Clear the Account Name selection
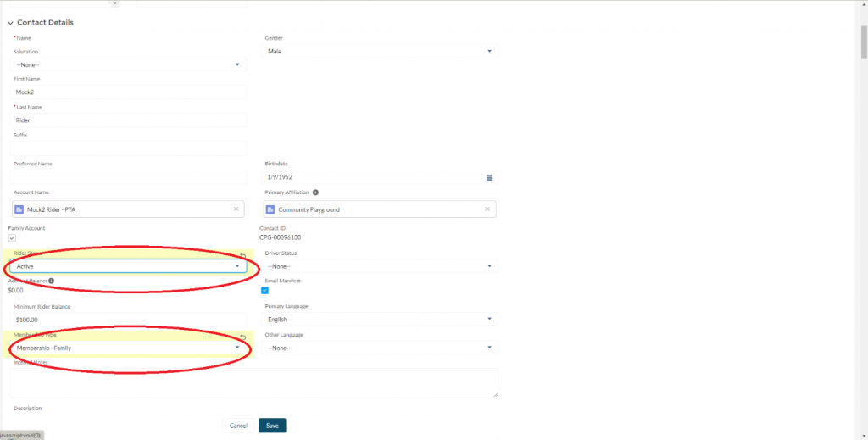868x440 pixels. [x=236, y=209]
